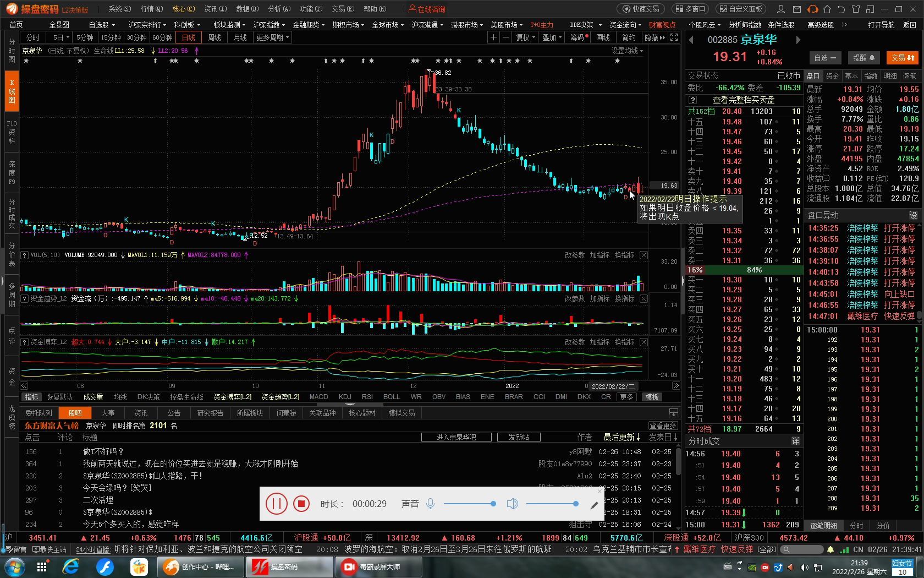
Task: Open the 交易 menu
Action: click(x=343, y=9)
